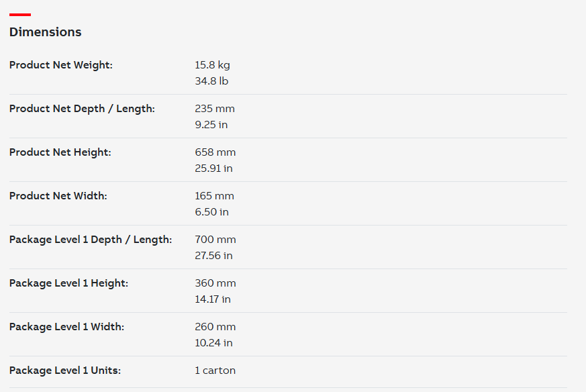Select the Package Level 1 Units label
The height and width of the screenshot is (392, 586).
[65, 371]
